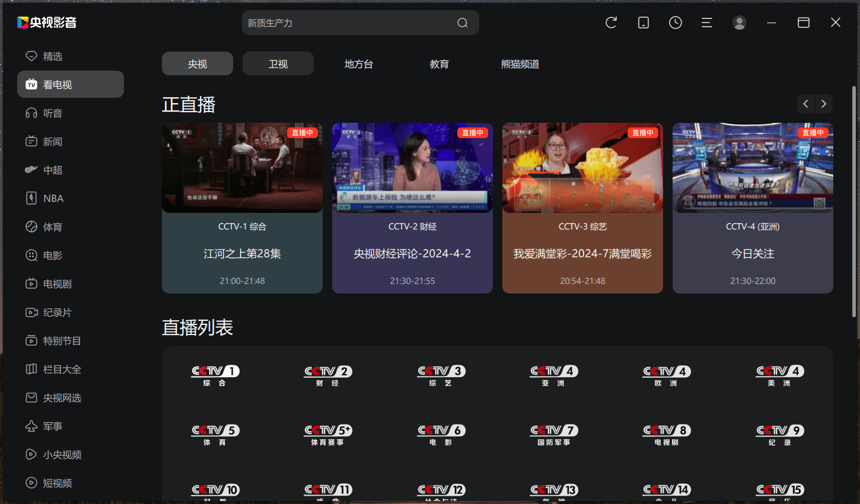Open the mobile transfer icon in top bar
The height and width of the screenshot is (504, 860).
pyautogui.click(x=643, y=22)
